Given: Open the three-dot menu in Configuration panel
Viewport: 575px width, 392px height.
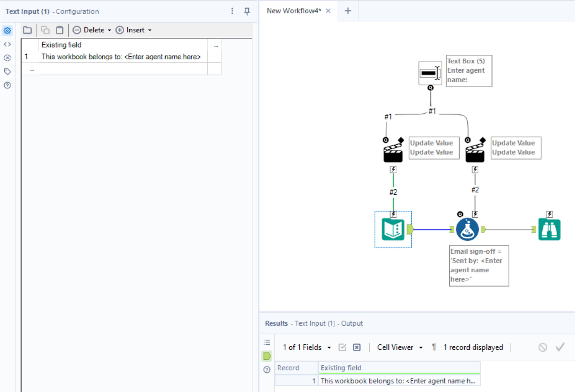Looking at the screenshot, I should coord(232,11).
